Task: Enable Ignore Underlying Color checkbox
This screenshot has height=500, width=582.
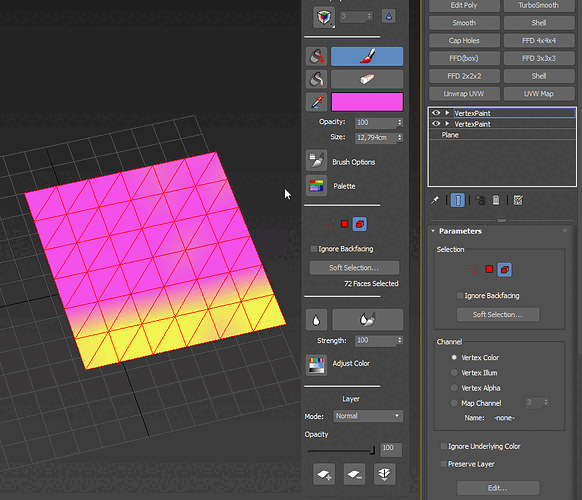Action: click(x=444, y=446)
